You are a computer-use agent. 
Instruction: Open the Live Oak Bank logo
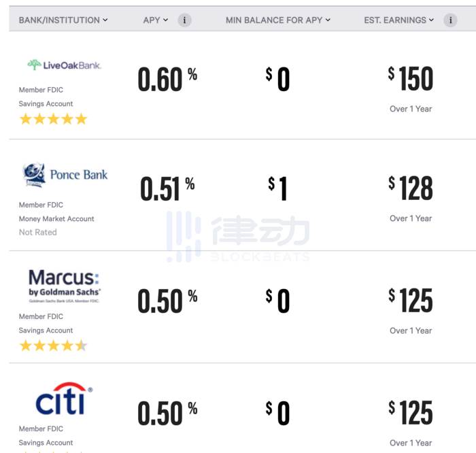(x=65, y=65)
